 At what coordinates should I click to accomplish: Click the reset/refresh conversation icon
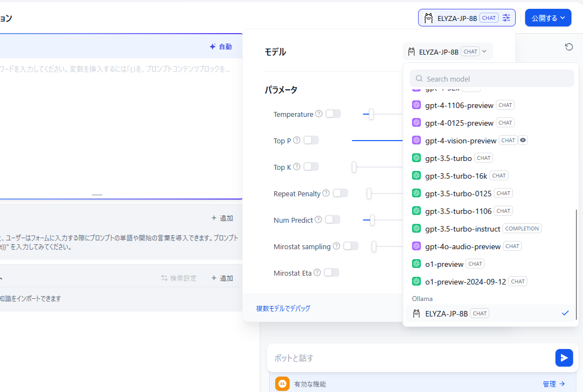pos(569,47)
